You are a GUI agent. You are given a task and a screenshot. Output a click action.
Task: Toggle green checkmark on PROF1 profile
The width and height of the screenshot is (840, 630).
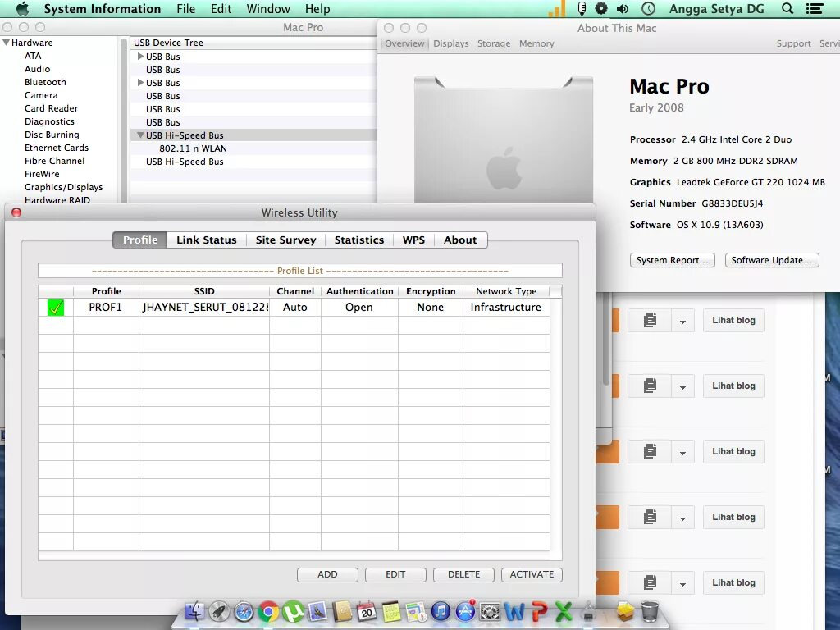[56, 308]
